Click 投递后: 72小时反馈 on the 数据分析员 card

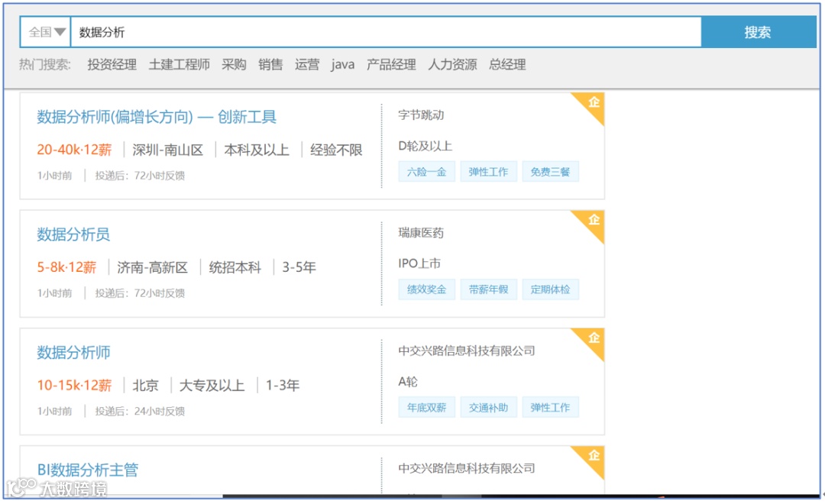click(140, 293)
